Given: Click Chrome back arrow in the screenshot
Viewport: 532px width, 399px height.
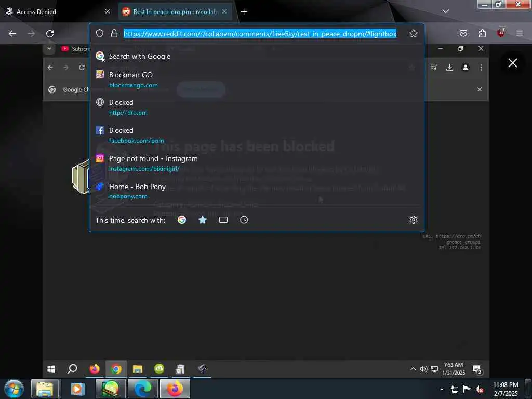Looking at the screenshot, I should pyautogui.click(x=50, y=68).
